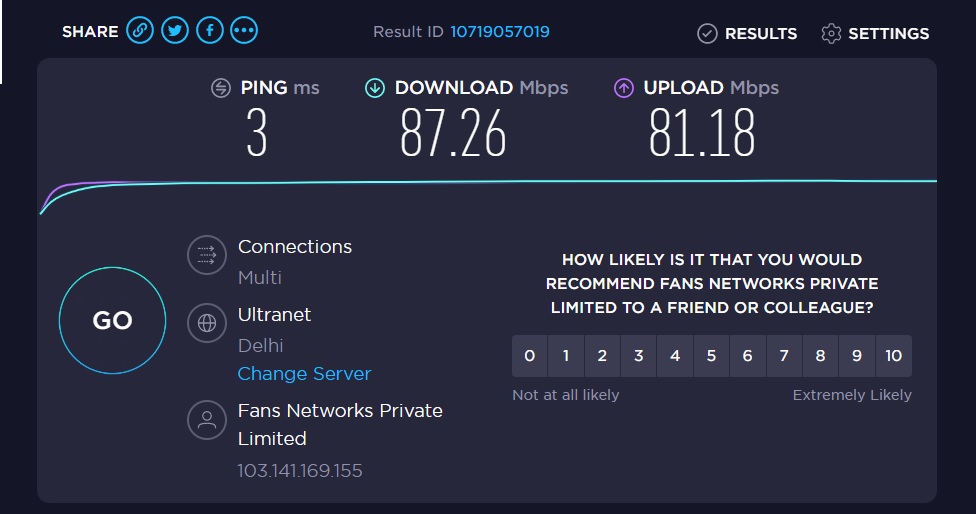Click the globe server icon
Viewport: 976px width, 514px height.
[207, 323]
